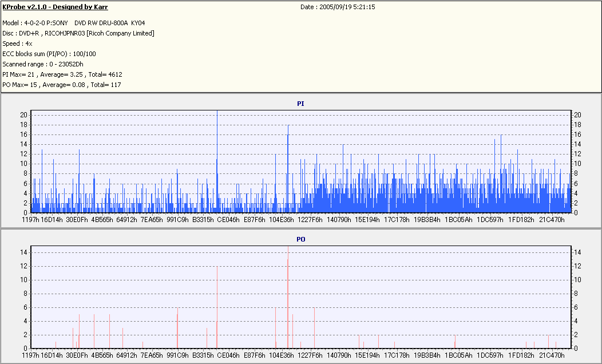The height and width of the screenshot is (364, 602).
Task: Click '1BC05Ah' on the PO chart axis
Action: 458,355
